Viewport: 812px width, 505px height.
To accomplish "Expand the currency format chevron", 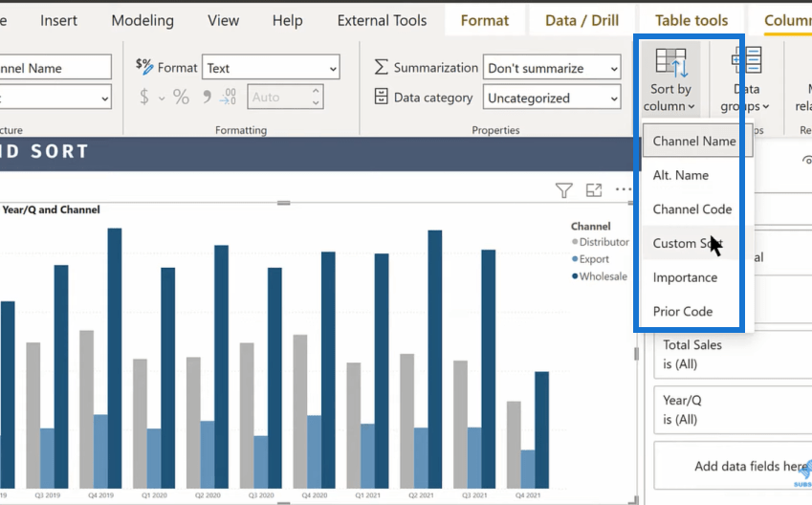I will [162, 98].
